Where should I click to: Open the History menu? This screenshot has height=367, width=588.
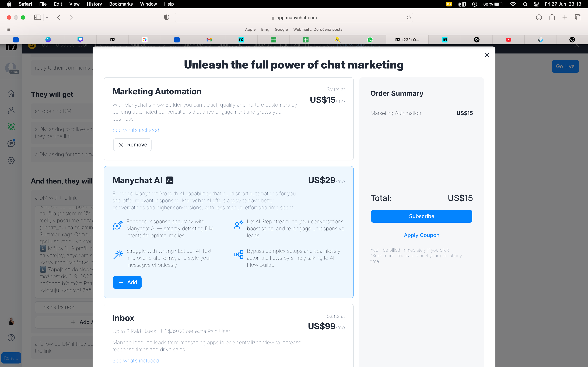coord(94,4)
